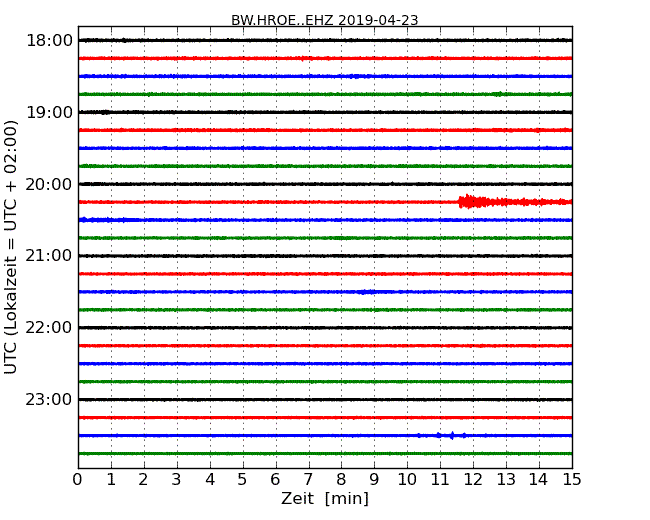
Task: Click the small blue spike in the 23:30 trace
Action: tap(452, 435)
